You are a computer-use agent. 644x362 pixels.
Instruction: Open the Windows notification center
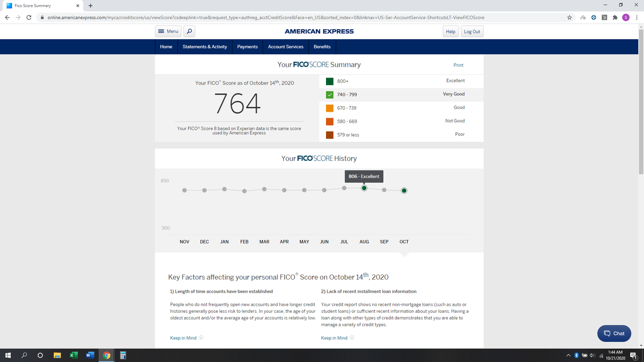(633, 355)
